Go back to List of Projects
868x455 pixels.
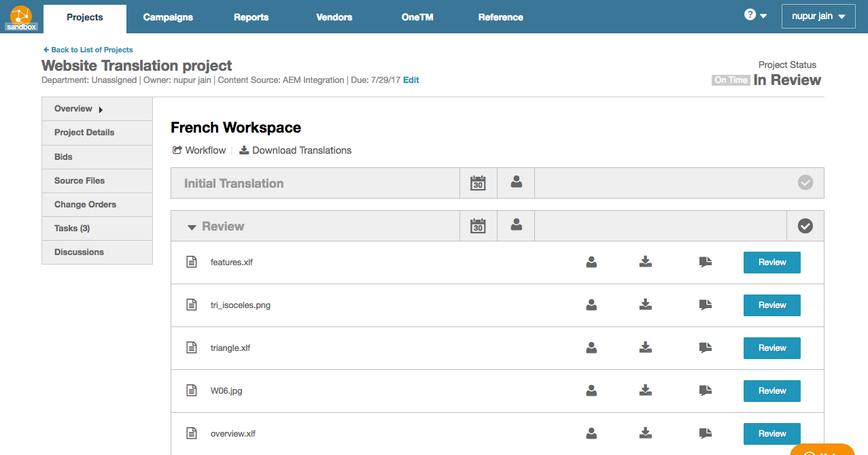click(x=88, y=50)
